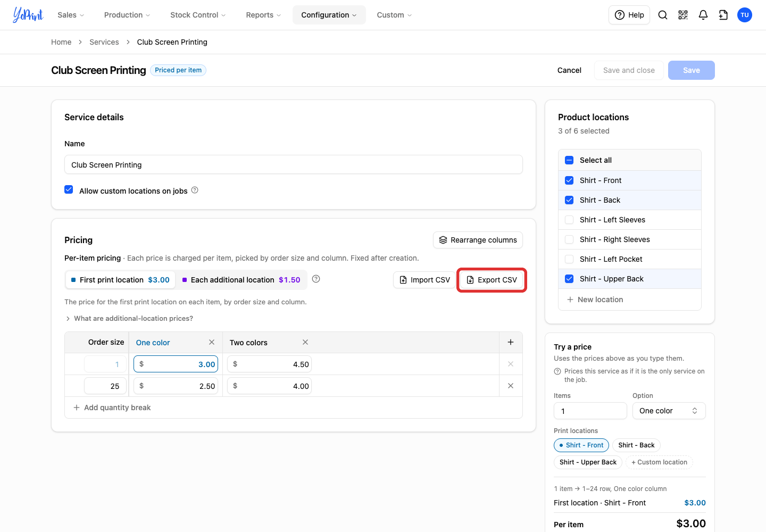Screen dimensions: 766x532
Task: Uncheck Shirt - Upper Back location
Action: pos(569,279)
